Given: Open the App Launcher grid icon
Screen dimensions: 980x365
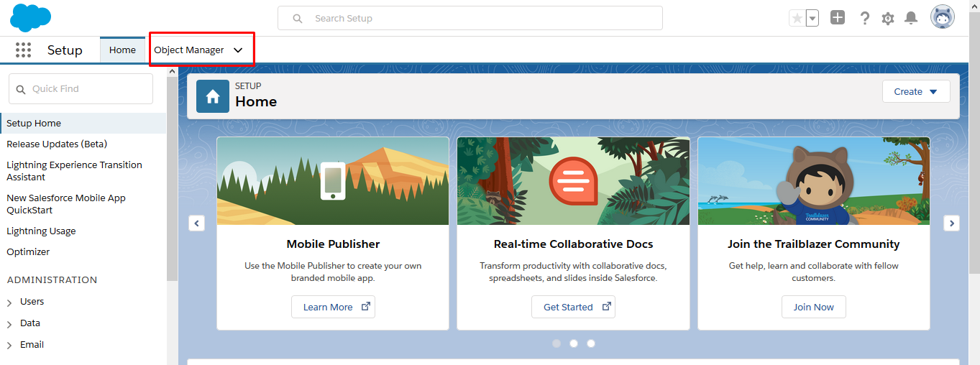Looking at the screenshot, I should click(x=23, y=50).
